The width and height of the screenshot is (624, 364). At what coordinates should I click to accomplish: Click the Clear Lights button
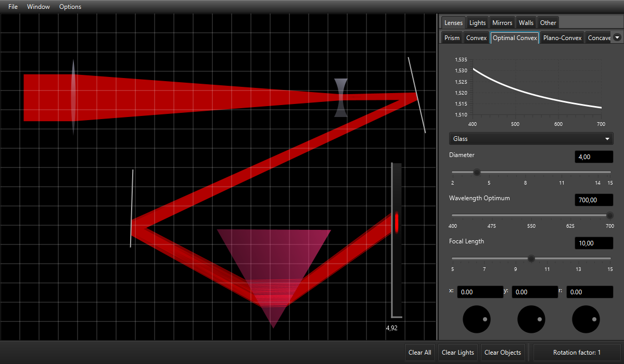point(457,352)
